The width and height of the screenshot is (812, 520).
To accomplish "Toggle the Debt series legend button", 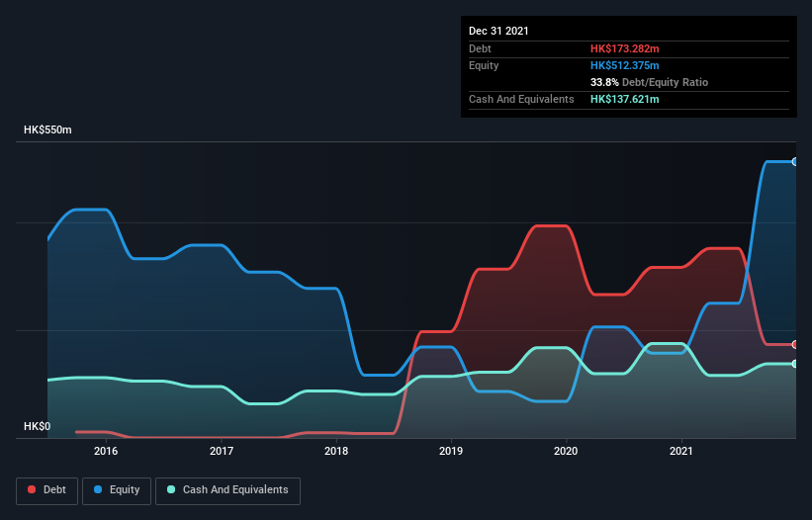I will click(x=46, y=490).
